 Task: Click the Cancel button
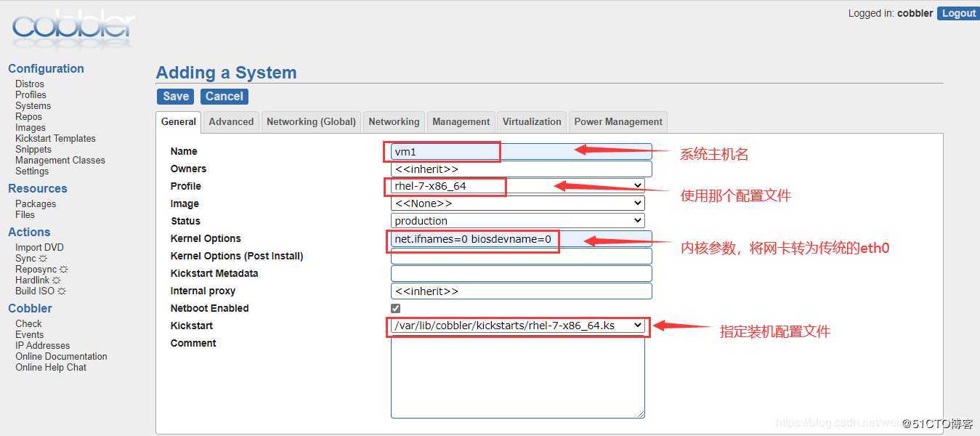pos(224,97)
